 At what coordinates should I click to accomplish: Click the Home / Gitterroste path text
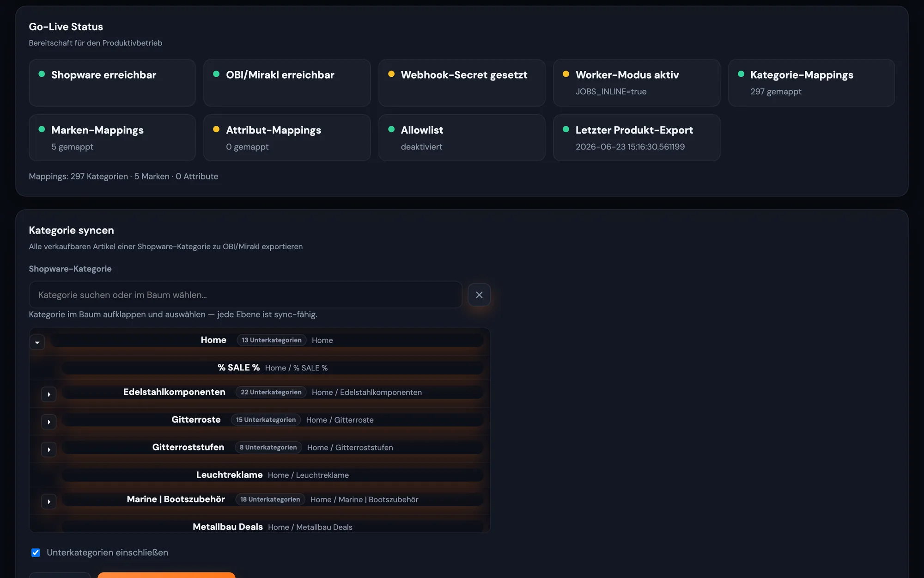coord(340,420)
